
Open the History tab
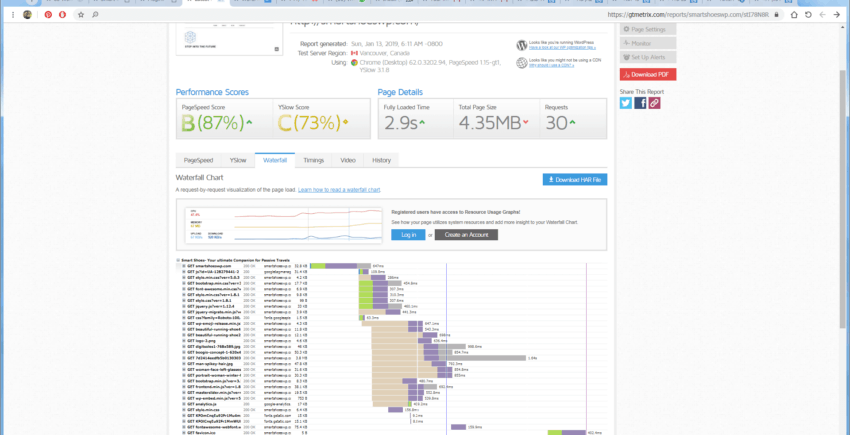tap(381, 160)
